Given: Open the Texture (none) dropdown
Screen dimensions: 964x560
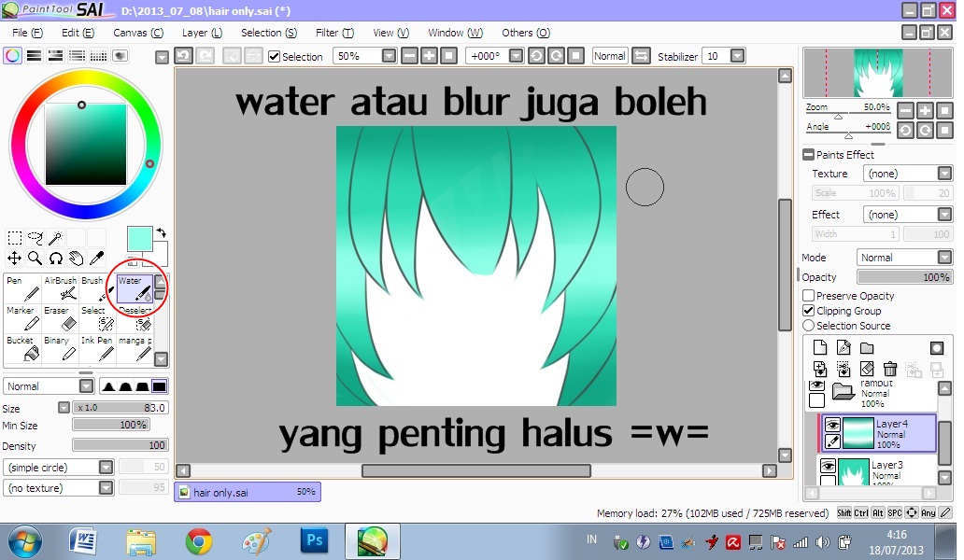Looking at the screenshot, I should pos(945,174).
